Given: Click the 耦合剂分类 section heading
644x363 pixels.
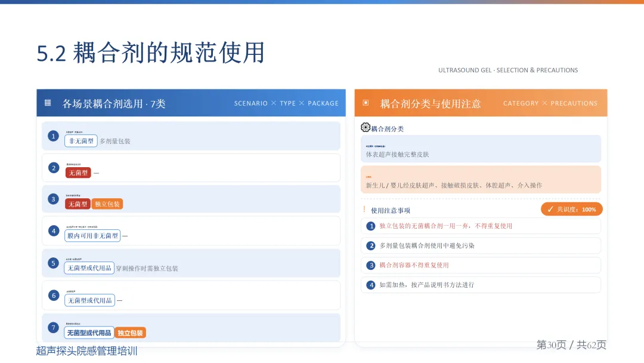Looking at the screenshot, I should 388,129.
